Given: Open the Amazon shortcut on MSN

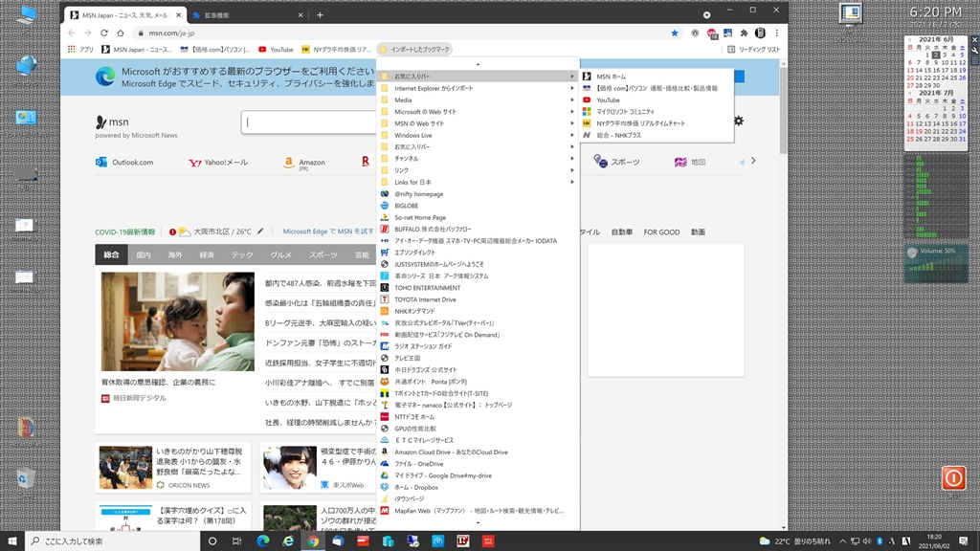Looking at the screenshot, I should click(x=304, y=163).
